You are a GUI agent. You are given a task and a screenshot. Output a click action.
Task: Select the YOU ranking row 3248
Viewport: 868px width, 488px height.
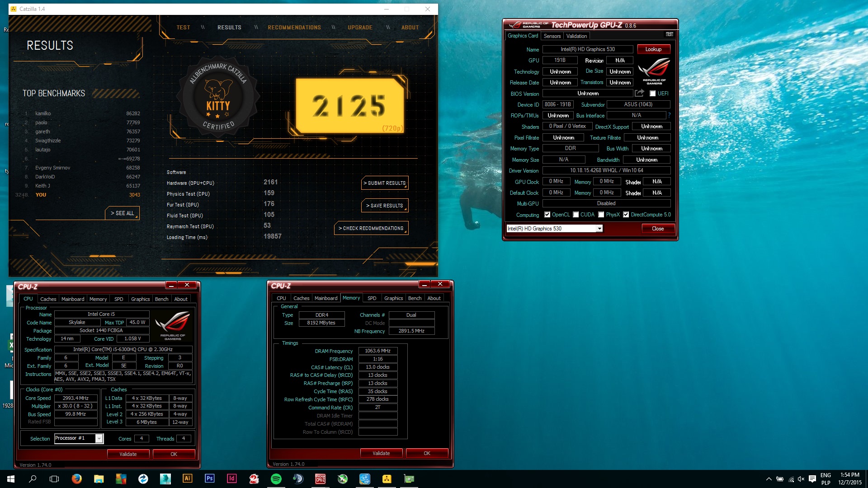click(x=78, y=195)
